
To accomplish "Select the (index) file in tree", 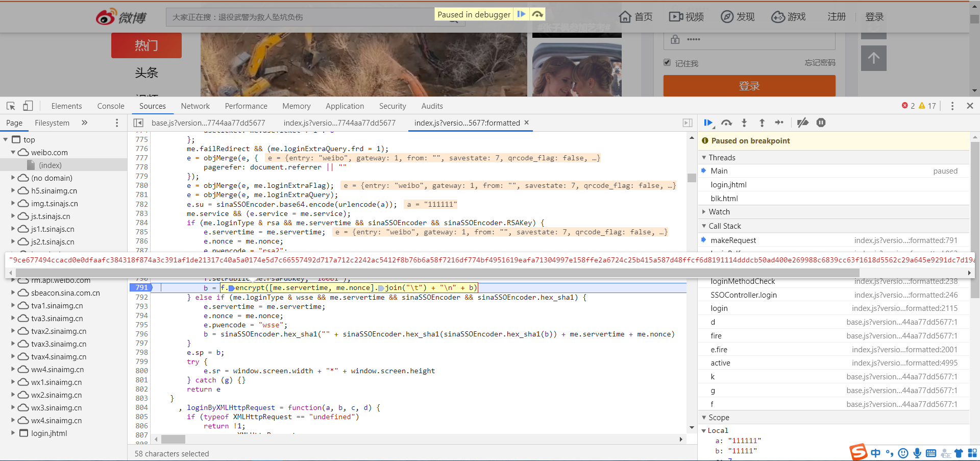I will (x=50, y=165).
